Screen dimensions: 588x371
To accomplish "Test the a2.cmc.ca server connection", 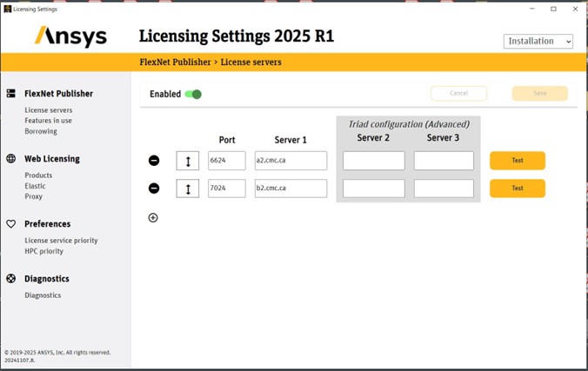I will point(518,161).
